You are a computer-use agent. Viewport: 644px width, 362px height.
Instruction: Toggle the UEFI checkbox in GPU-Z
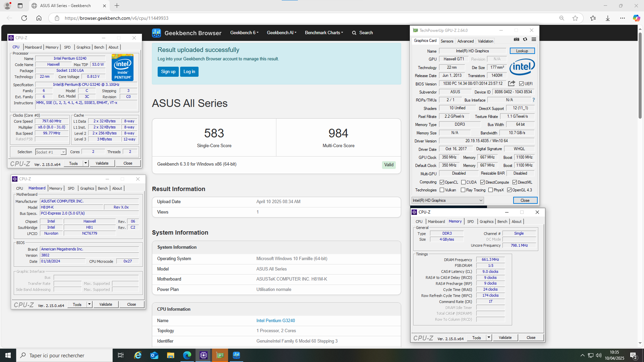(521, 84)
